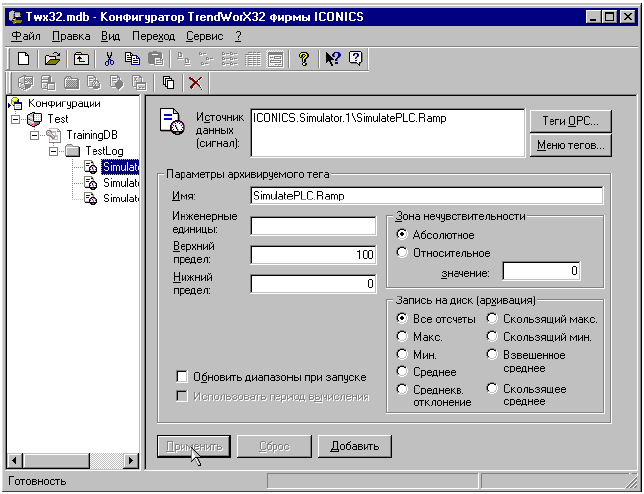Click the greyed fifth icon in second toolbar
The image size is (644, 494).
click(x=117, y=83)
